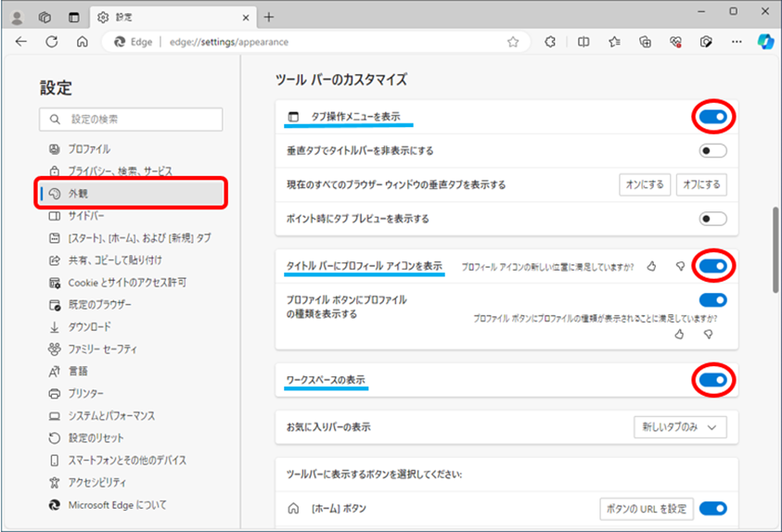Screen dimensions: 782x532
Task: Open a new tab with plus button
Action: (x=269, y=18)
